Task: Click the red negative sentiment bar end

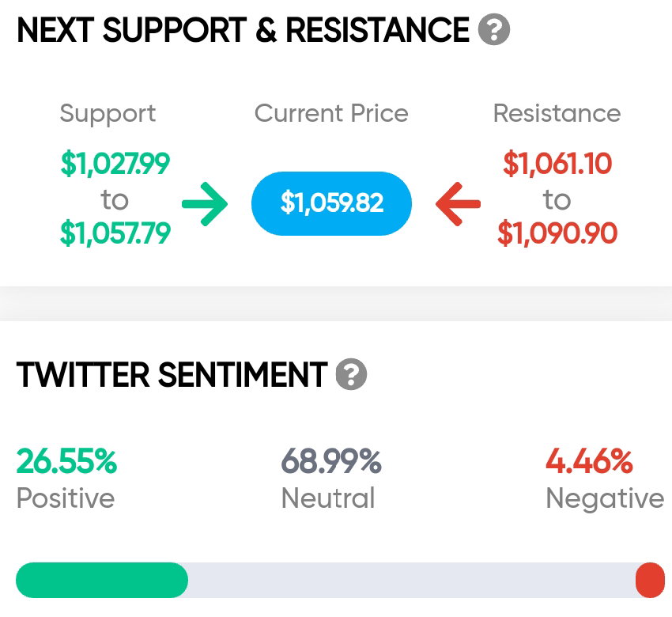Action: coord(650,580)
